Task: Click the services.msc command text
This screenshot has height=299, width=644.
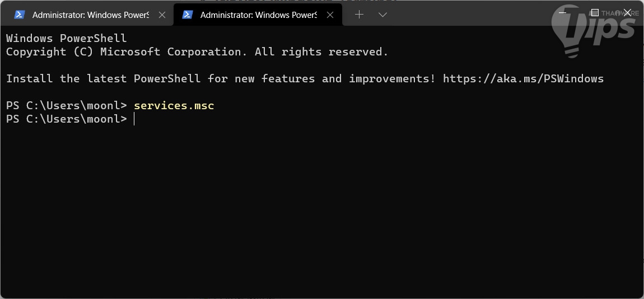Action: pyautogui.click(x=174, y=106)
